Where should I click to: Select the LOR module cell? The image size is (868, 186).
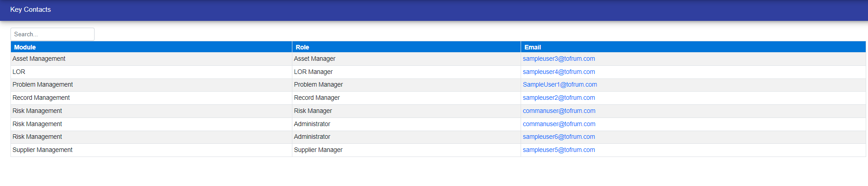coord(19,72)
